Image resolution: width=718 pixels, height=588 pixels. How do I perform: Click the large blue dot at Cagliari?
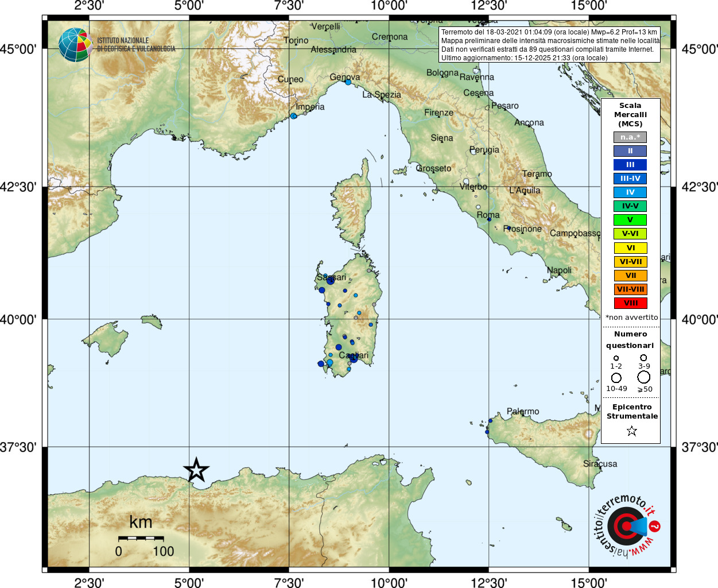click(x=354, y=358)
